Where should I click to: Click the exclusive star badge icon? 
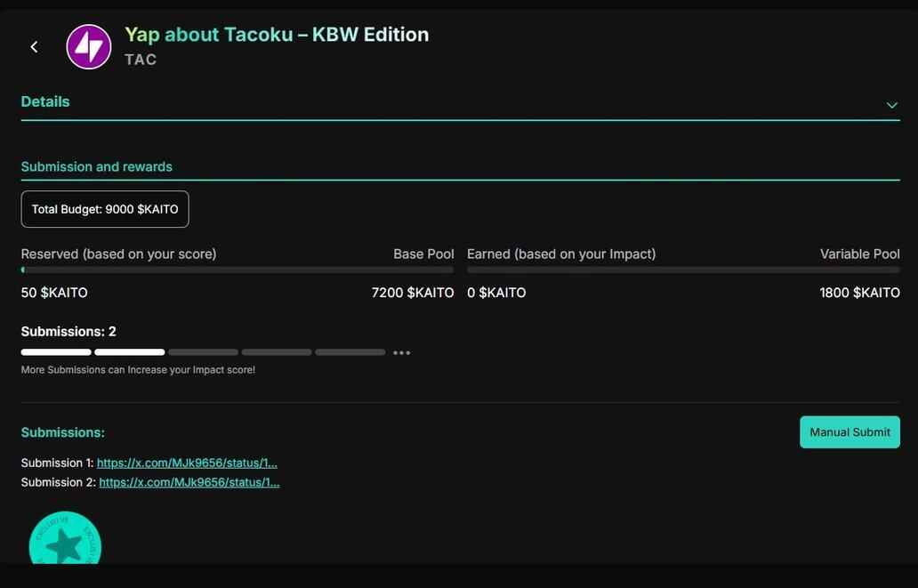coord(65,539)
